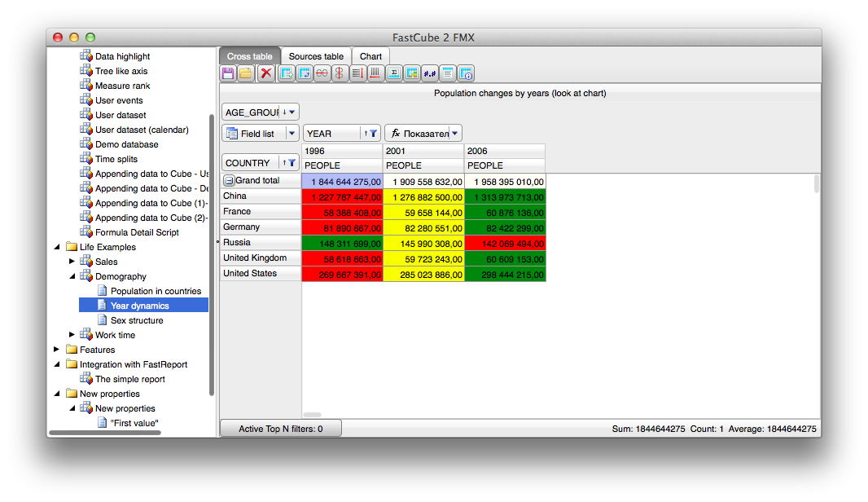Click the table info icon
868x502 pixels.
[x=466, y=73]
